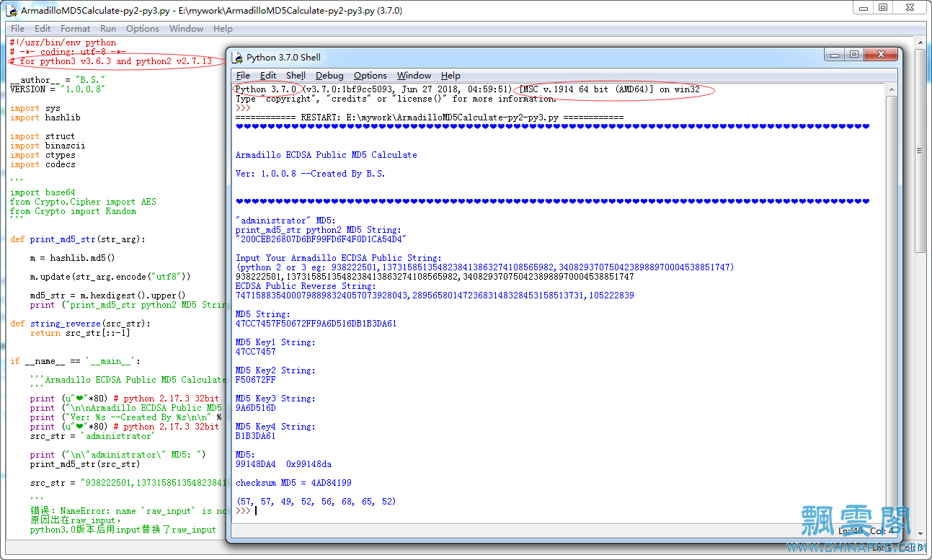The height and width of the screenshot is (560, 932).
Task: Click "checksum MD5 = 4AD84199" line
Action: 293,483
